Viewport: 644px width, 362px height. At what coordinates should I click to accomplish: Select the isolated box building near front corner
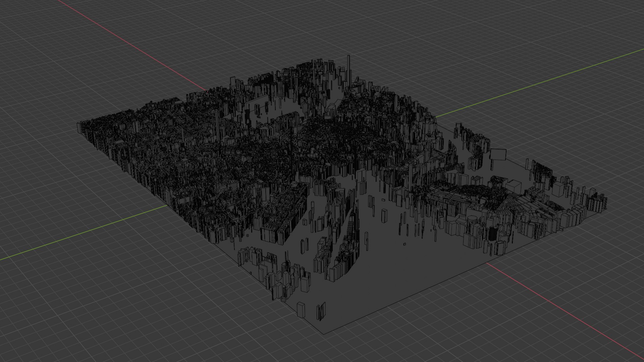[x=301, y=310]
